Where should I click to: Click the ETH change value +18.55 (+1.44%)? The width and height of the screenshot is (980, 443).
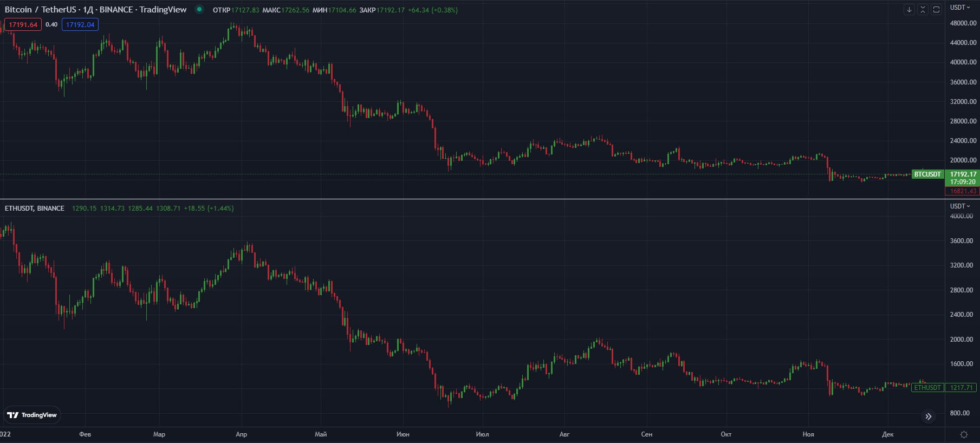[x=209, y=208]
